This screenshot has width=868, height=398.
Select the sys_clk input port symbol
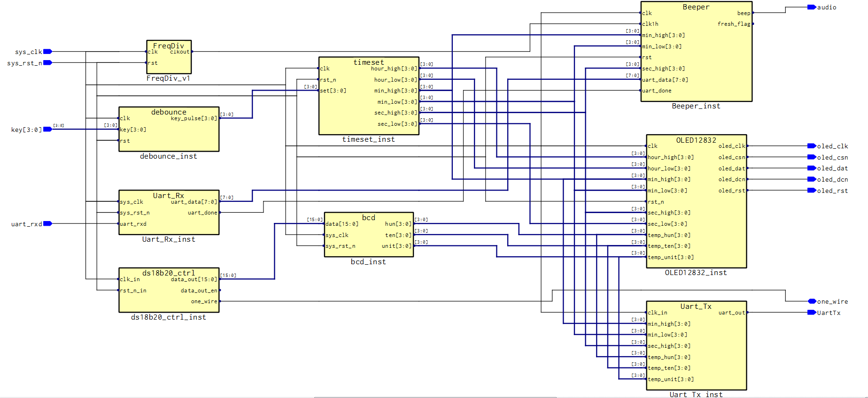(x=47, y=52)
